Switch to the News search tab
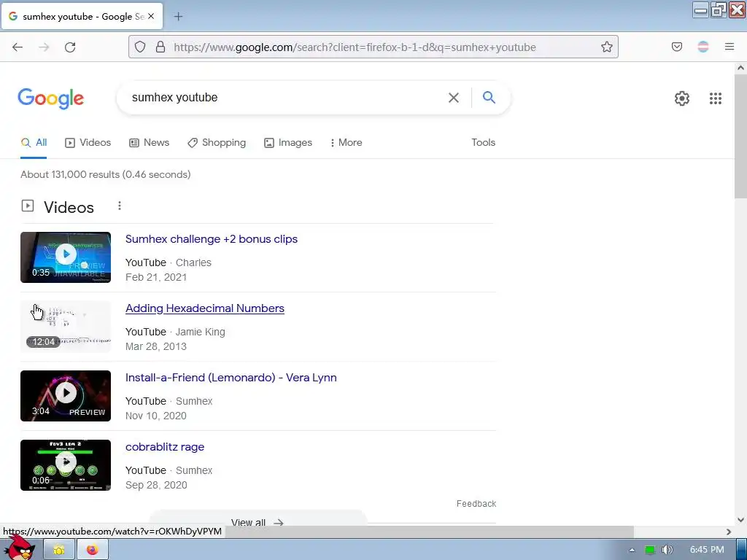747x560 pixels. tap(149, 142)
